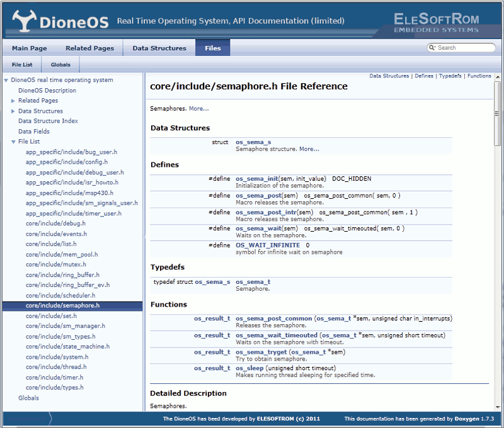Open os_sema_post define link

259,196
